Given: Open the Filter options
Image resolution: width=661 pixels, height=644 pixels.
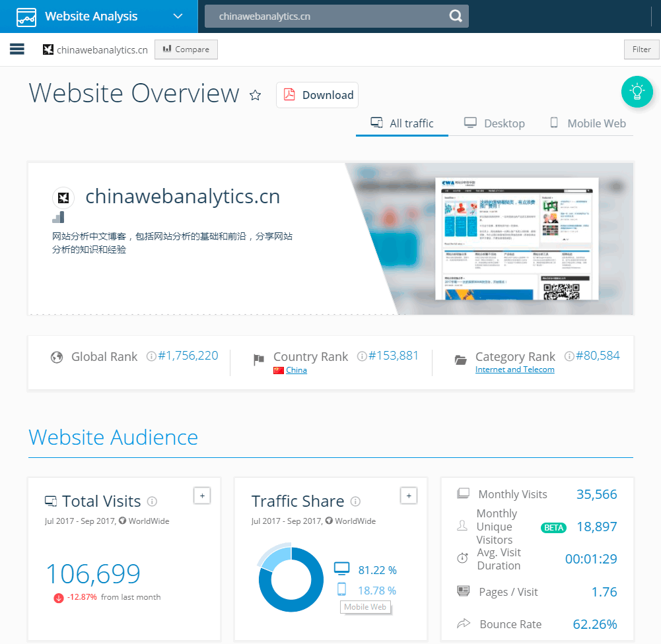Looking at the screenshot, I should pyautogui.click(x=641, y=49).
